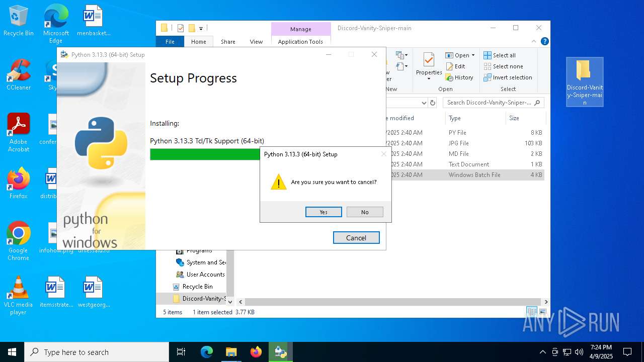Click Select all in the ribbon

point(500,55)
